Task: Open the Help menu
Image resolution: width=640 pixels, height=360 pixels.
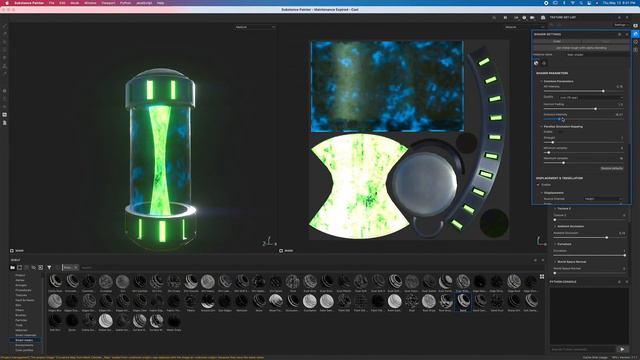Action: (161, 3)
